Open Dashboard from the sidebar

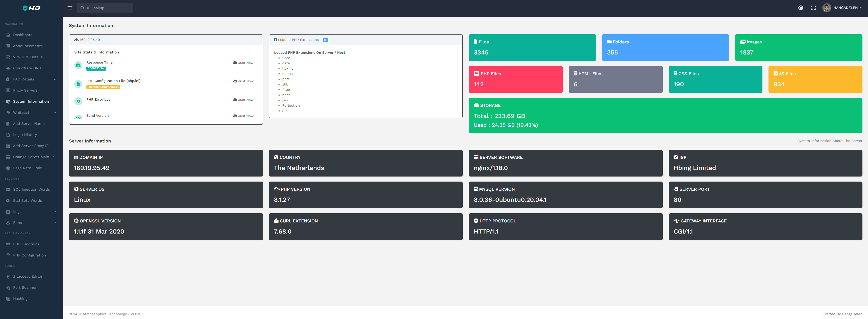(x=22, y=35)
